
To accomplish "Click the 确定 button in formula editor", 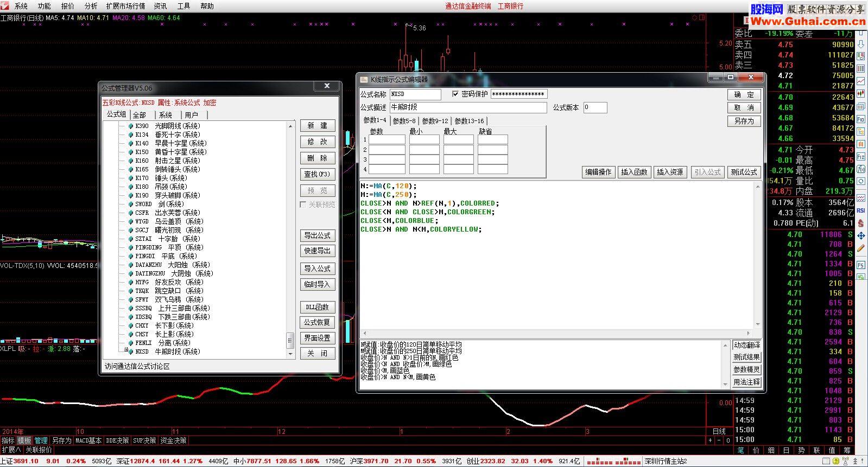I will [x=744, y=94].
